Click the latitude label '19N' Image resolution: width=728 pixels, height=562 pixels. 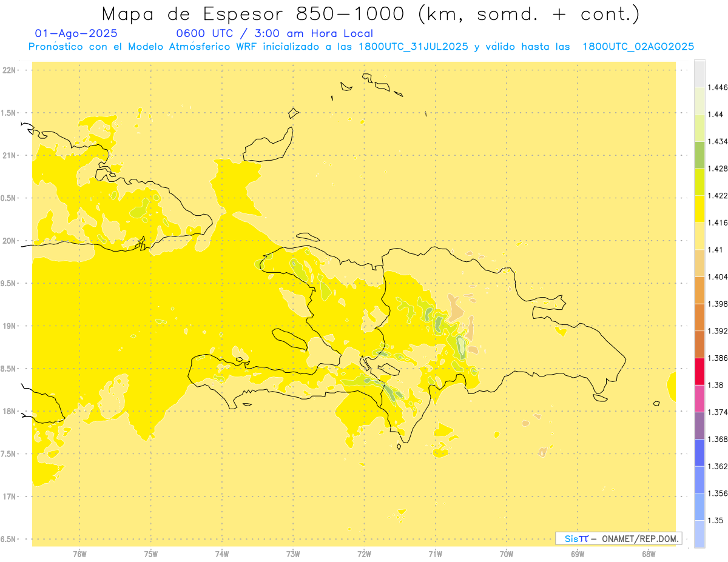[x=10, y=326]
